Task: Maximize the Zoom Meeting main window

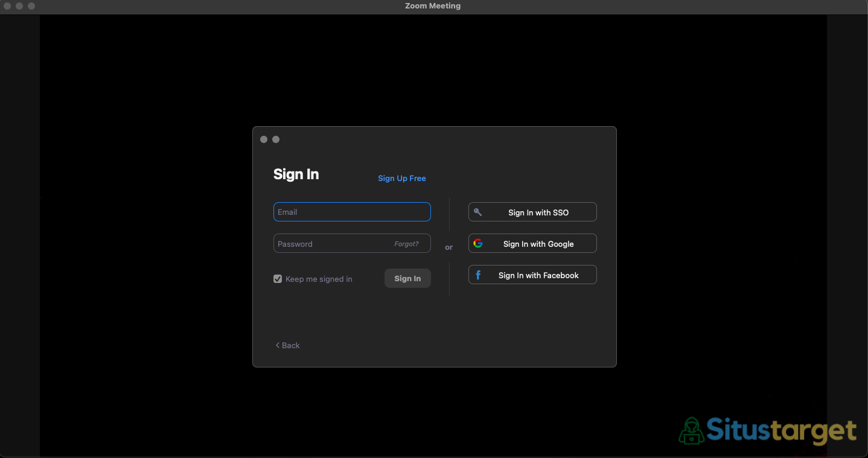Action: coord(31,6)
